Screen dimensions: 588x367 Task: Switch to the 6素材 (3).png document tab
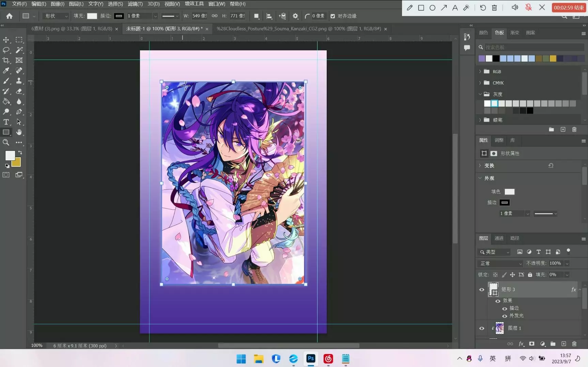(x=72, y=29)
